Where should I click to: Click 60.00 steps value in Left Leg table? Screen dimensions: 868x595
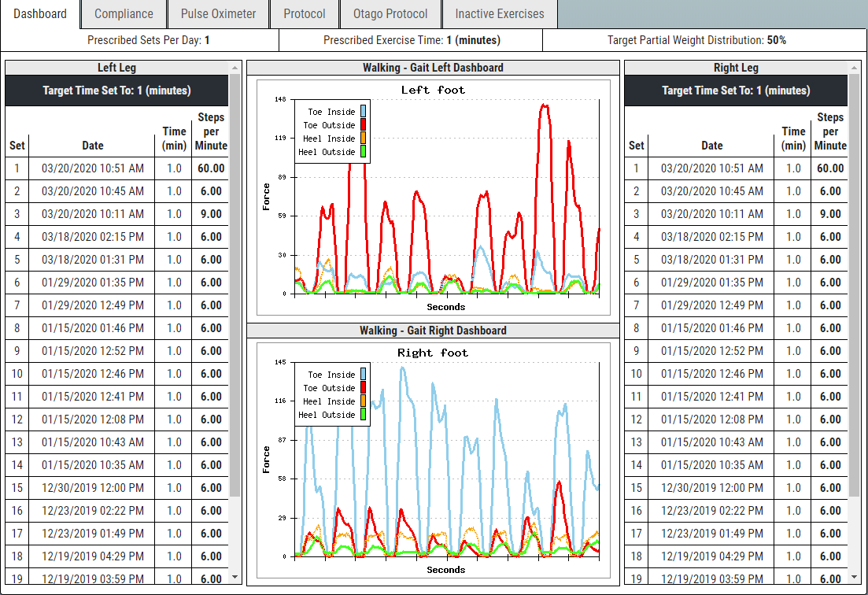pos(211,168)
